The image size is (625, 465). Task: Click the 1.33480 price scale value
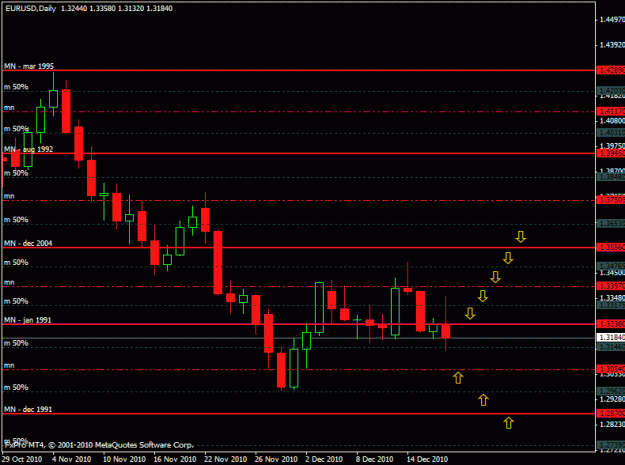click(612, 298)
